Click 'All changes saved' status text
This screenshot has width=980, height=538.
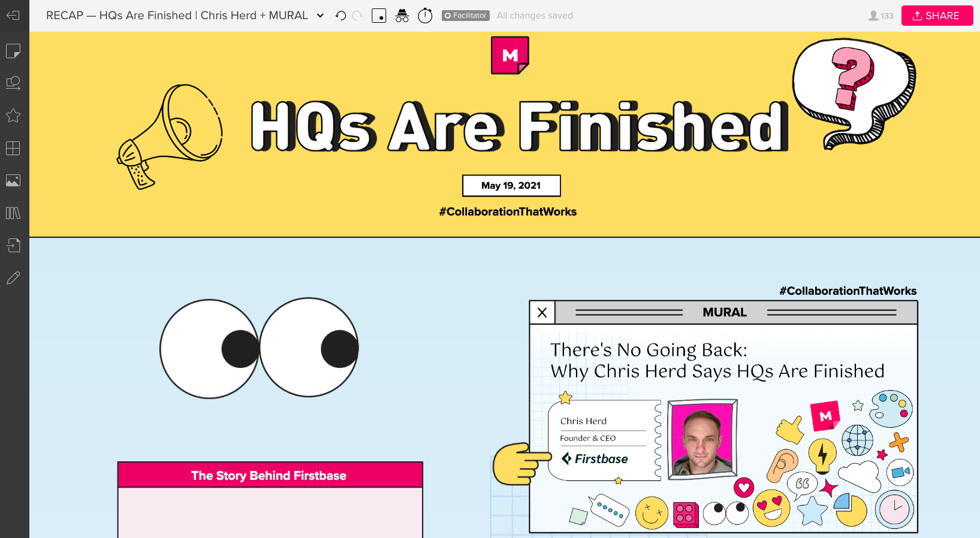(x=535, y=16)
